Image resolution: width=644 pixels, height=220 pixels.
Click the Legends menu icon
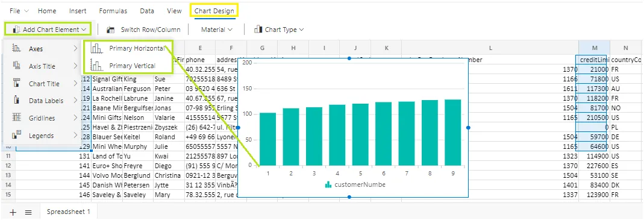17,134
